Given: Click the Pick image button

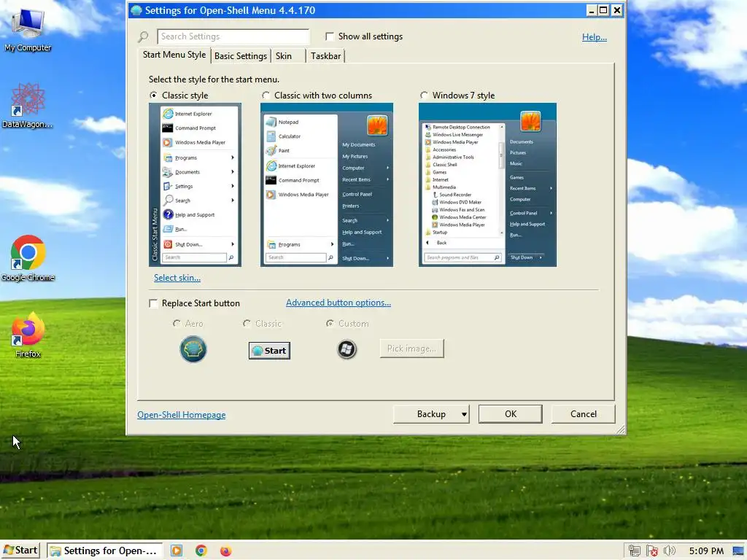Looking at the screenshot, I should coord(411,349).
